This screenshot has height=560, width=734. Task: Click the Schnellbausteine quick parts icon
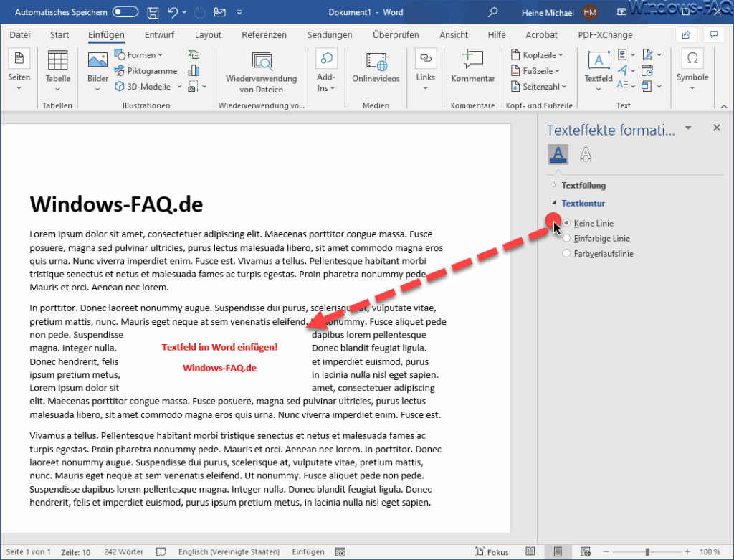click(x=622, y=54)
